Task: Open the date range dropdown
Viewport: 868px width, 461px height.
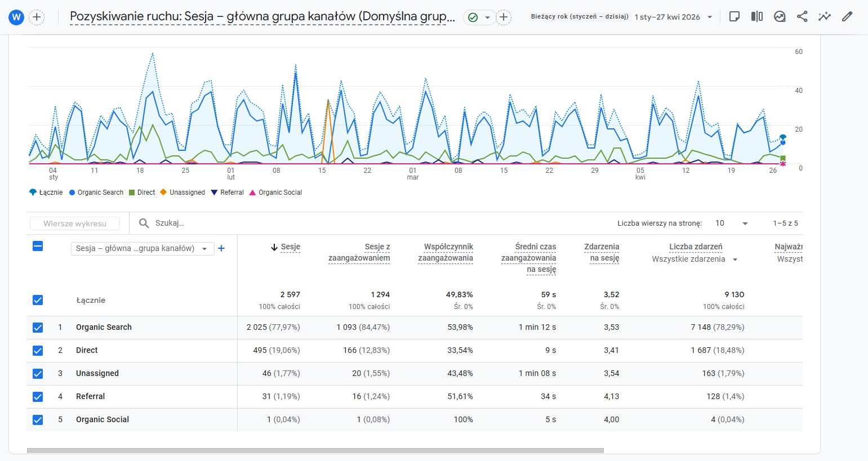Action: 674,17
